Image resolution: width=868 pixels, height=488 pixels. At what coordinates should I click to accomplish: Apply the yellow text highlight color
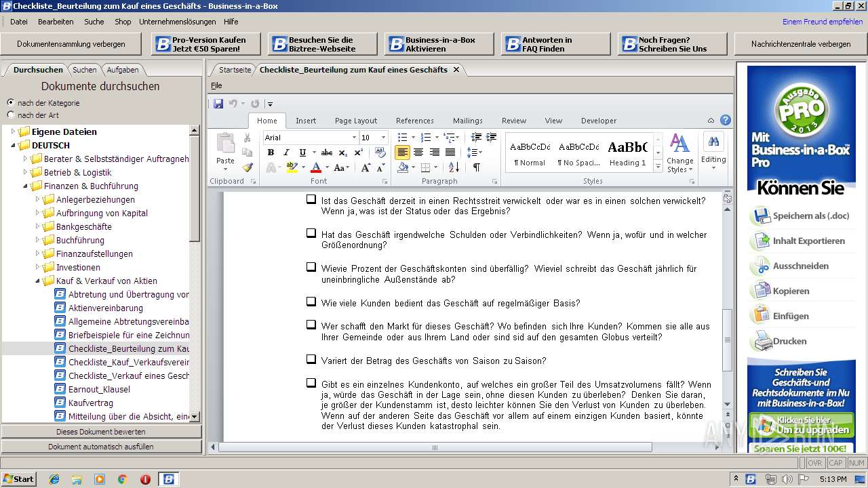[x=292, y=167]
